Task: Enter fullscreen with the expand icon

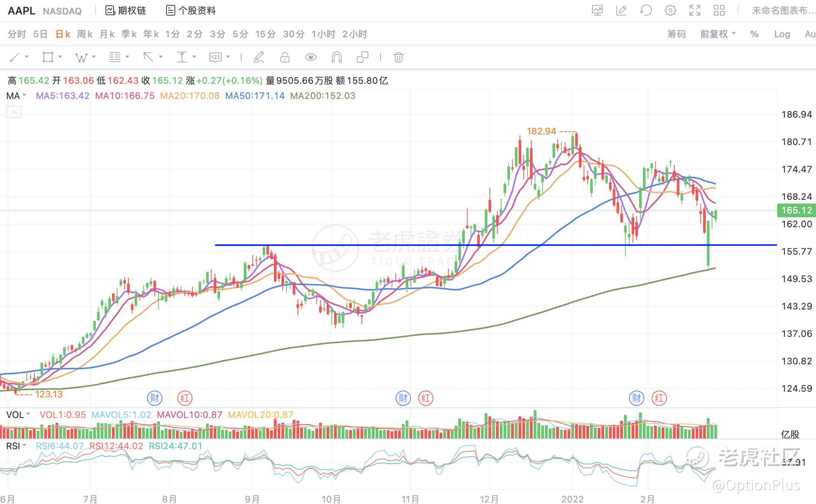Action: pyautogui.click(x=695, y=10)
